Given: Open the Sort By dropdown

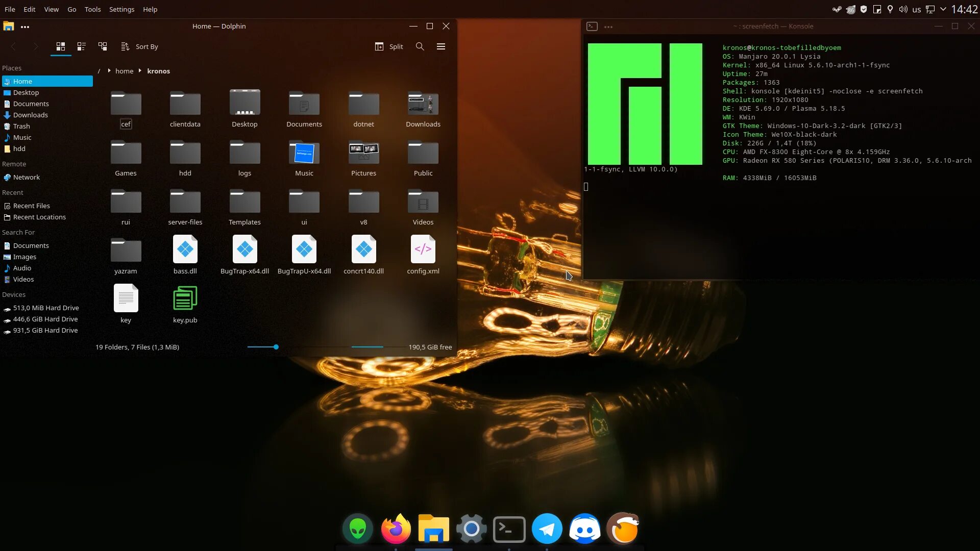Looking at the screenshot, I should [140, 46].
